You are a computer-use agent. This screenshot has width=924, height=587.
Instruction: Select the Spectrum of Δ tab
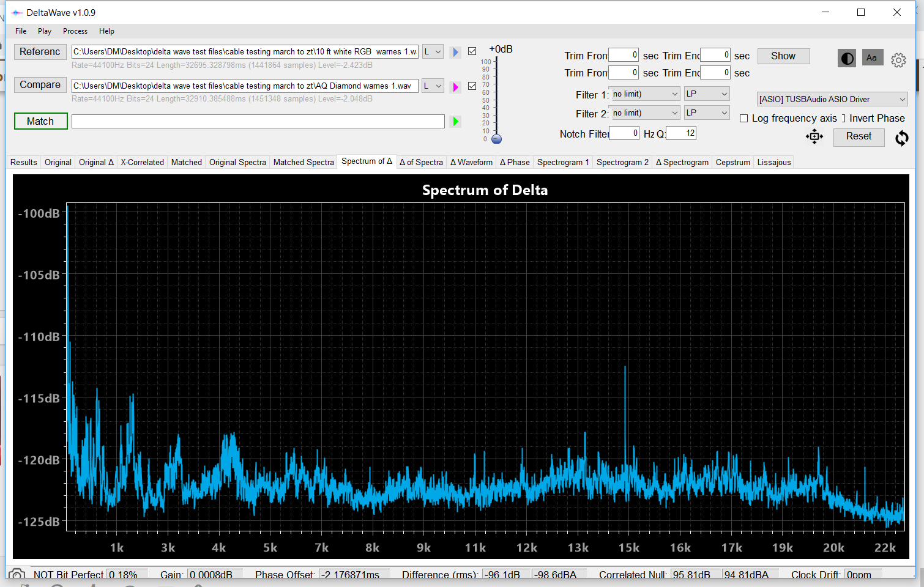coord(367,161)
